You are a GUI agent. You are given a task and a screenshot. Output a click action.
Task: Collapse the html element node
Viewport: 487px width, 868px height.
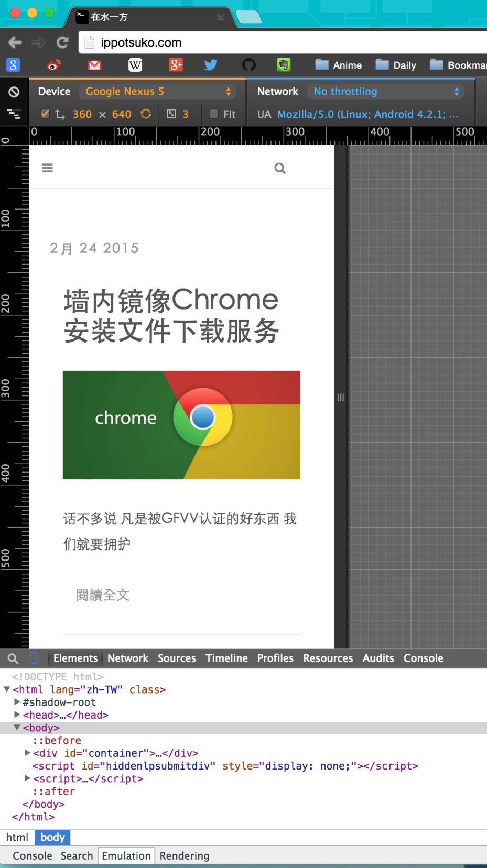pyautogui.click(x=7, y=689)
